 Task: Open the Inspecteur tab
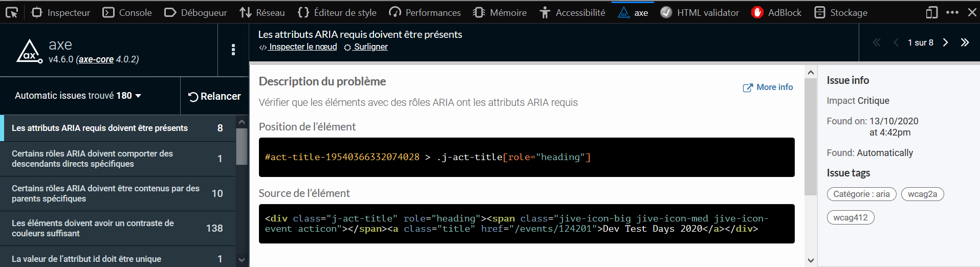[60, 12]
